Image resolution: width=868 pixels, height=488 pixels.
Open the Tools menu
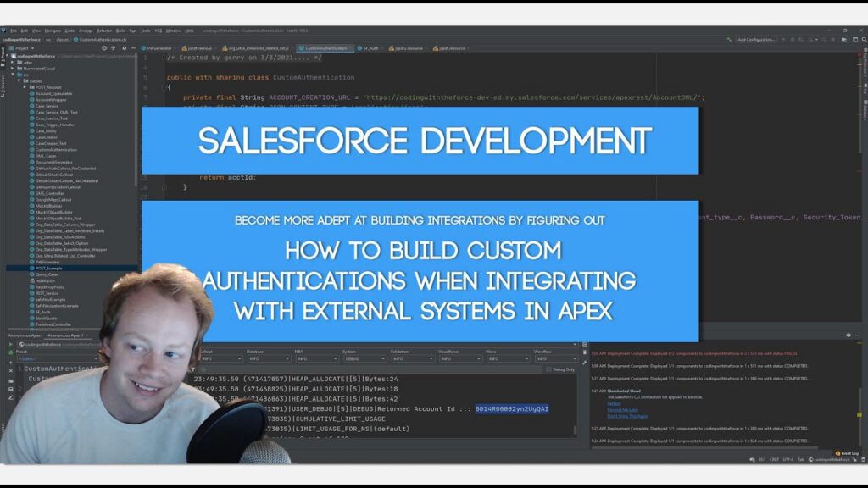(146, 31)
